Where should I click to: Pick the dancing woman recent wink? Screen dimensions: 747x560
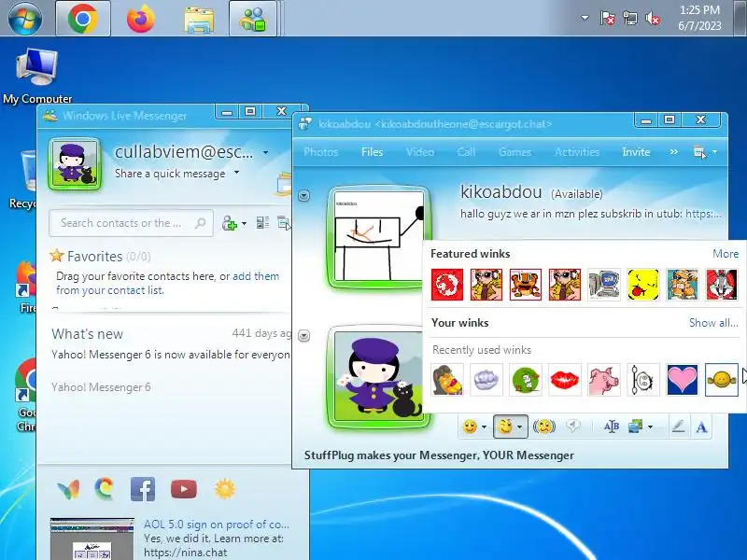tap(447, 380)
